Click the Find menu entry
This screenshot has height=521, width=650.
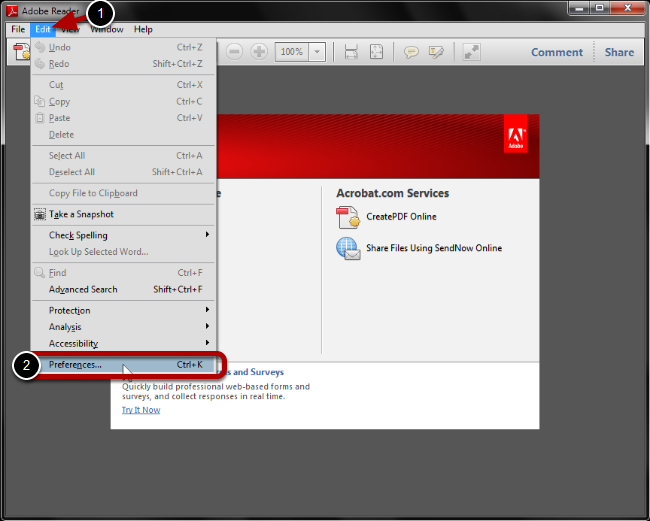click(124, 273)
